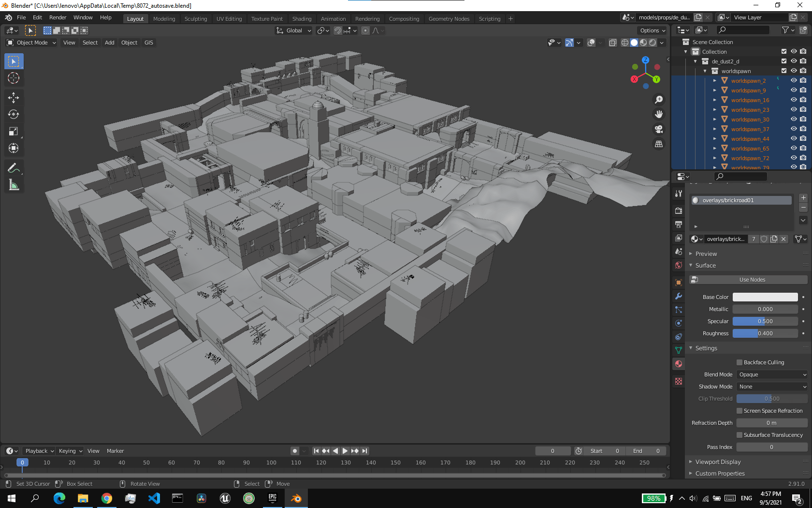Toggle X-Ray display
The width and height of the screenshot is (812, 508).
coord(612,43)
